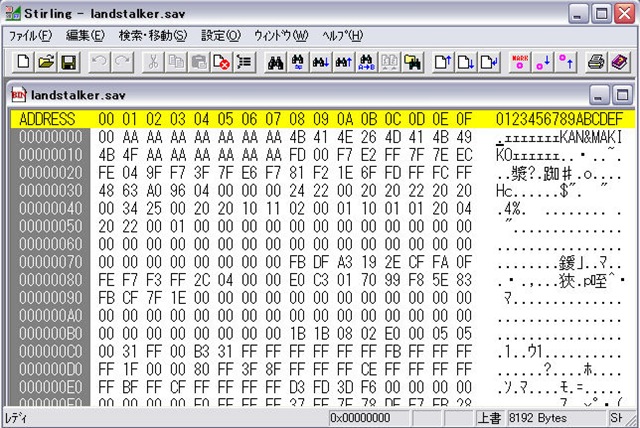The height and width of the screenshot is (428, 640).
Task: Open a file using the folder icon
Action: (46, 62)
